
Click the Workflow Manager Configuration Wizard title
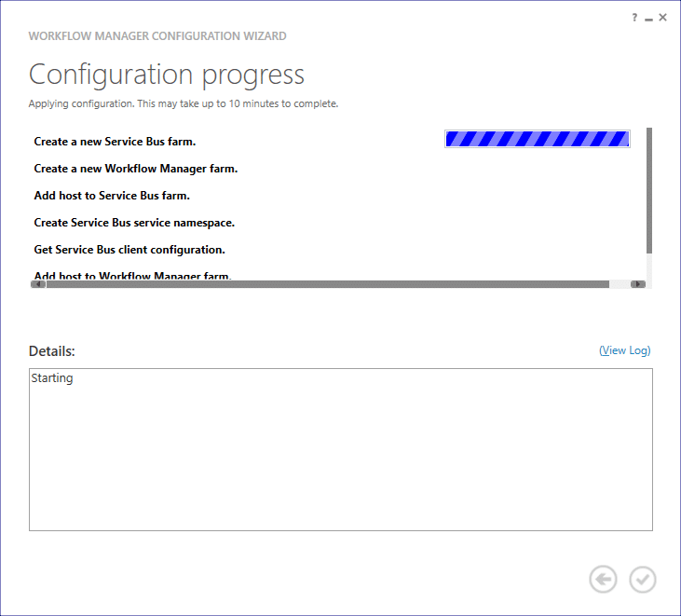point(157,36)
